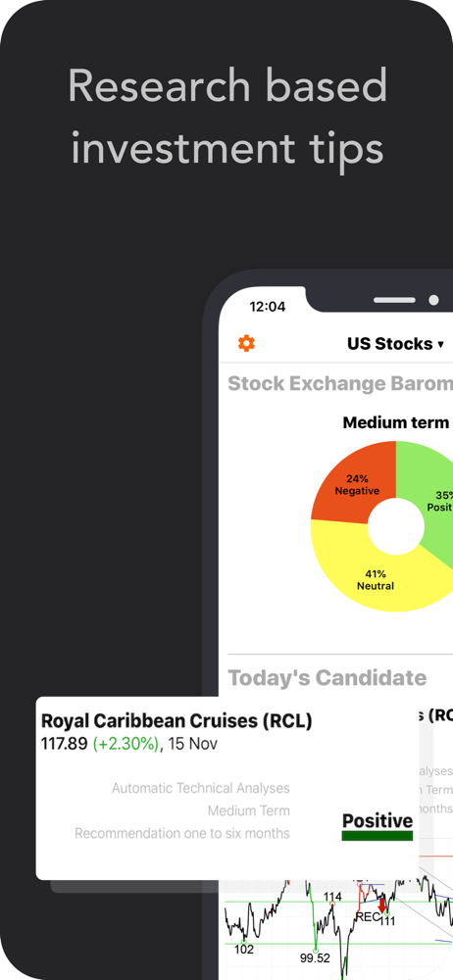The image size is (453, 980).
Task: Tap the 12:04 clock in status bar
Action: click(x=267, y=306)
